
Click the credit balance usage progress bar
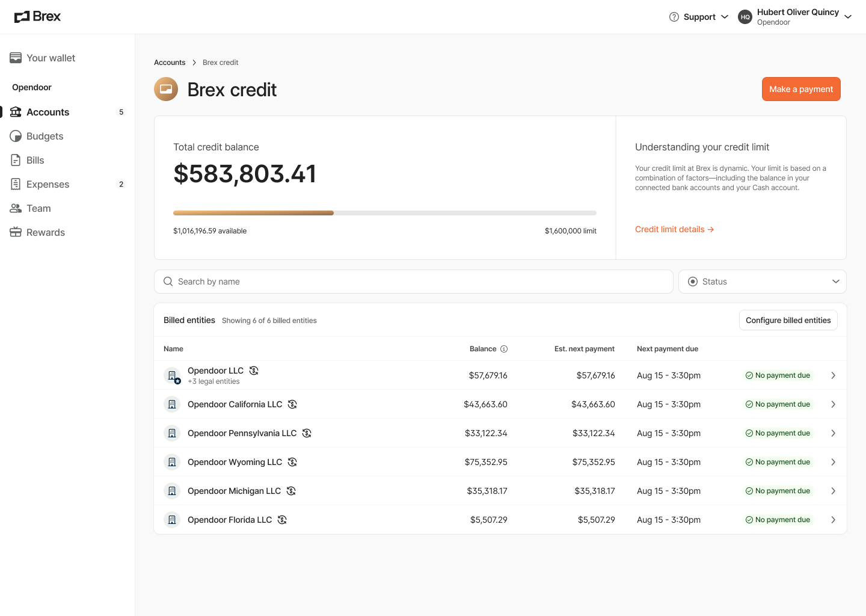tap(385, 213)
